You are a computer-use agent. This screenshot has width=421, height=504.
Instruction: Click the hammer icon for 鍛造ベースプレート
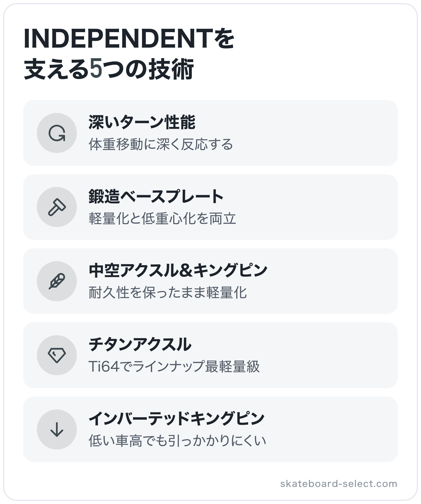[57, 207]
